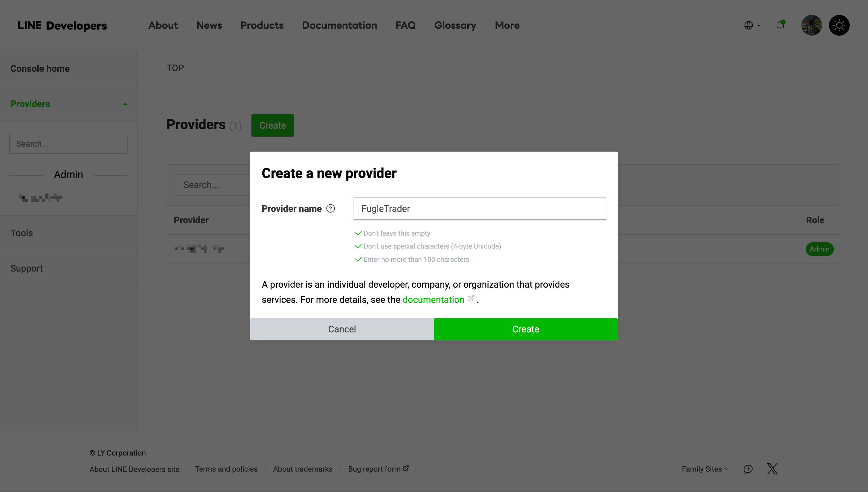Open the News menu item

[209, 25]
